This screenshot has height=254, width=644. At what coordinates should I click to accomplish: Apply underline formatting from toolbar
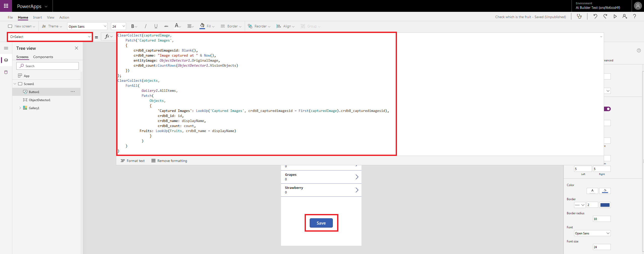tap(156, 26)
